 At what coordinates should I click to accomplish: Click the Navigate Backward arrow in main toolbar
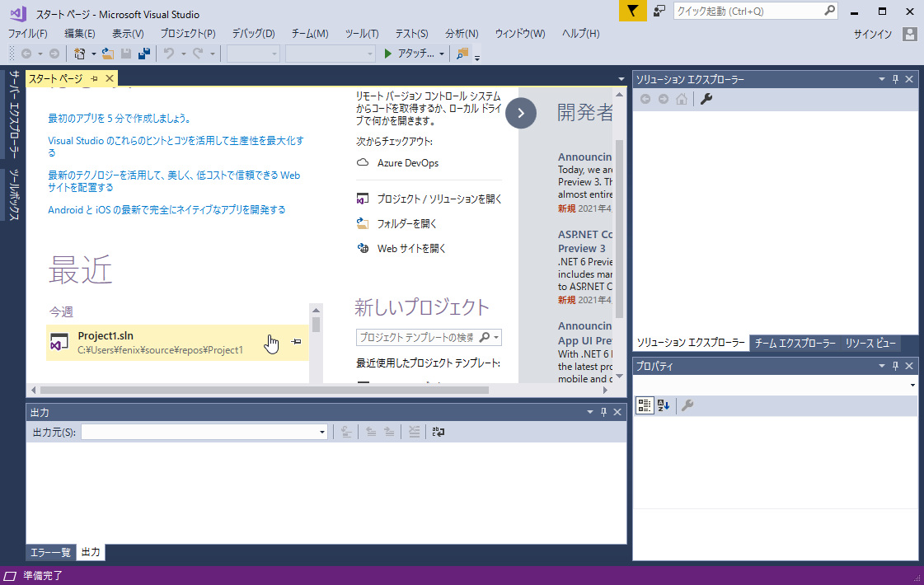[x=26, y=54]
